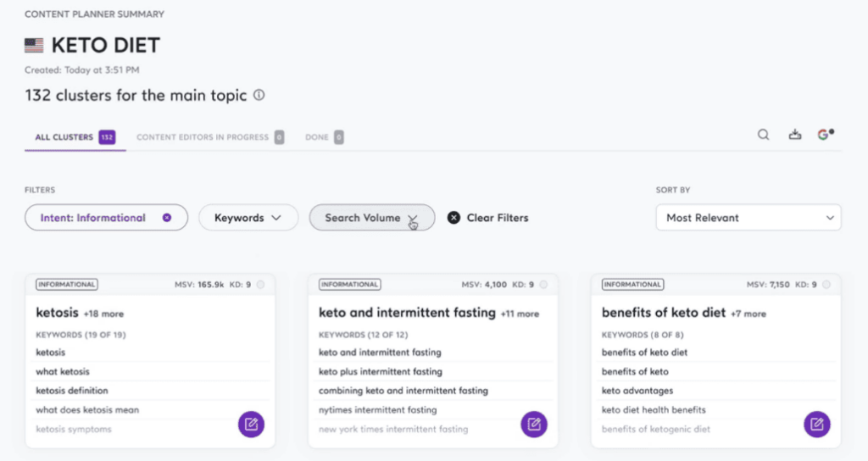Image resolution: width=868 pixels, height=461 pixels.
Task: Click the KETO DIET page title
Action: tap(106, 46)
